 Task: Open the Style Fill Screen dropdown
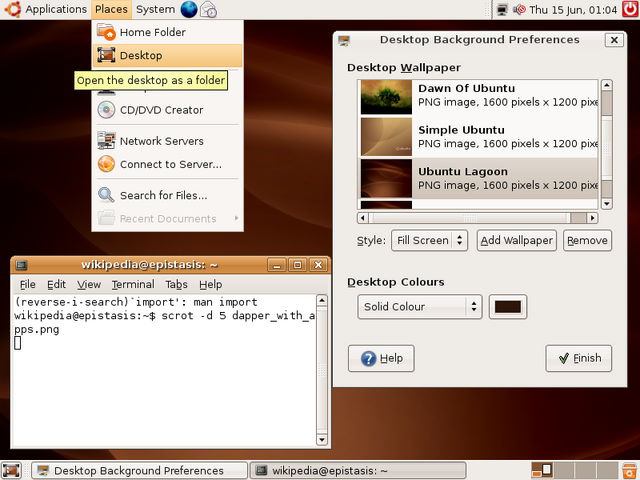[x=429, y=240]
